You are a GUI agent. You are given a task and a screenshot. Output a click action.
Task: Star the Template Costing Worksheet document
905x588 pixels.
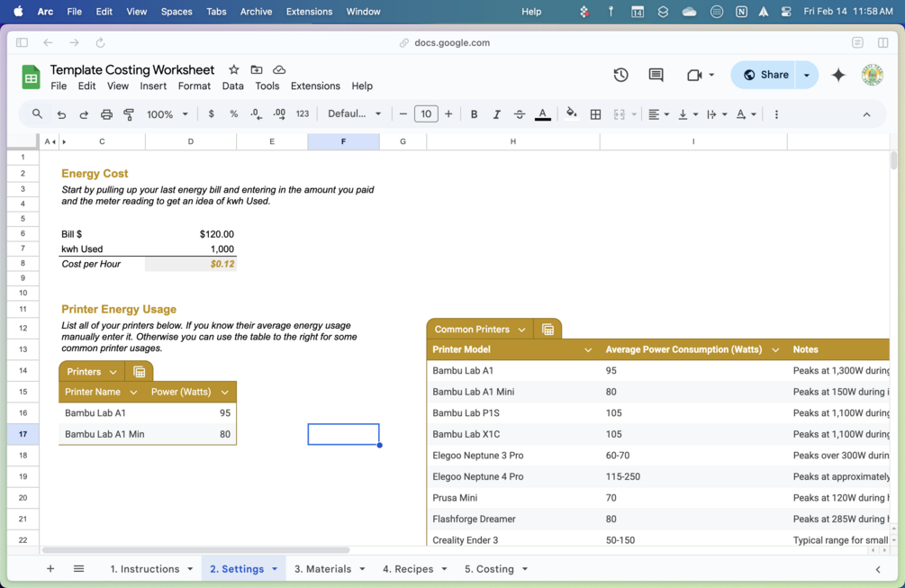click(234, 70)
